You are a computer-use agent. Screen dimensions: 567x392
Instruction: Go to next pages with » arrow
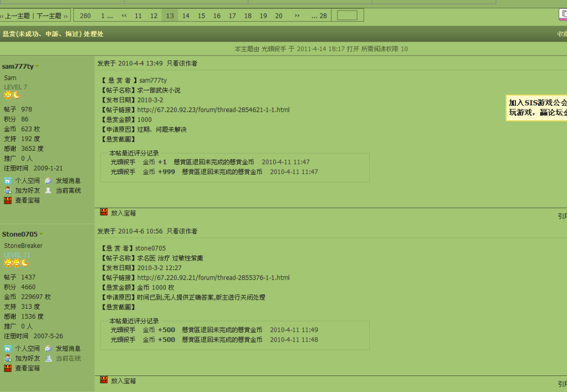click(297, 16)
